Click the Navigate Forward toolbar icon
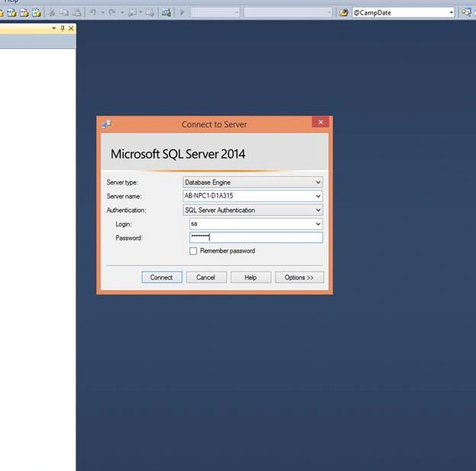Viewport: 476px width, 471px height. [x=150, y=13]
